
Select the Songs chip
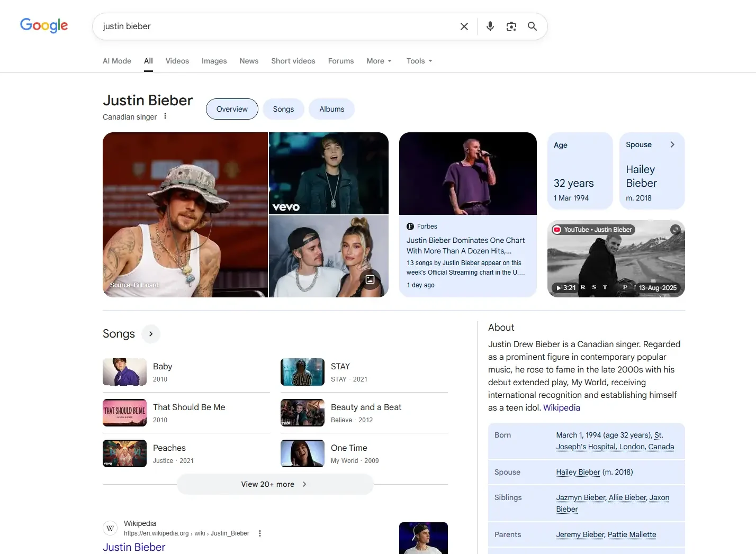[x=283, y=109]
